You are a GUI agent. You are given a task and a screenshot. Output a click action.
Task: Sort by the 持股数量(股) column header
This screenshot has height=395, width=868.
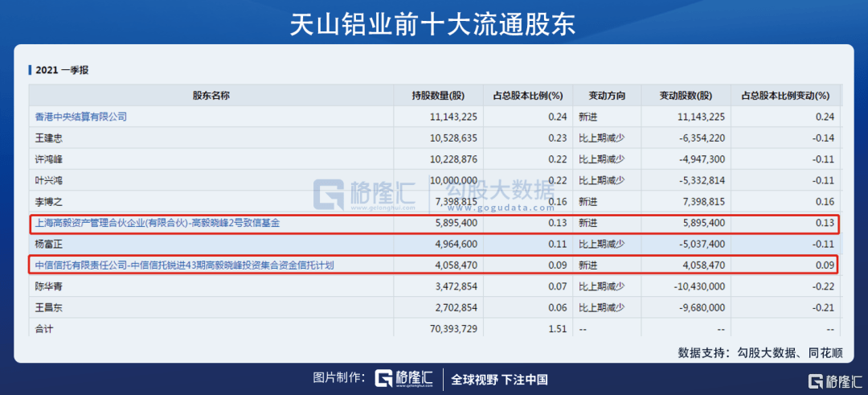point(438,95)
